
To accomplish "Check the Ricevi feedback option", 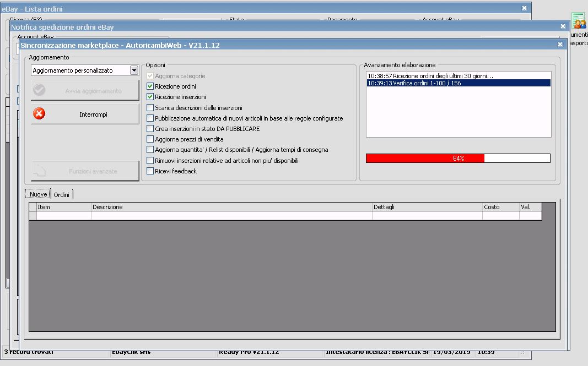I will tap(150, 171).
